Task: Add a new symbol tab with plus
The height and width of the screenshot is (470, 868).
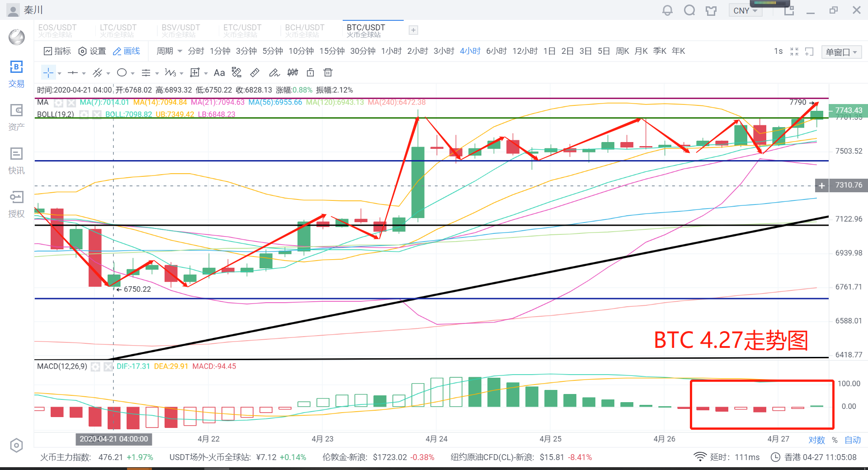Action: [413, 30]
